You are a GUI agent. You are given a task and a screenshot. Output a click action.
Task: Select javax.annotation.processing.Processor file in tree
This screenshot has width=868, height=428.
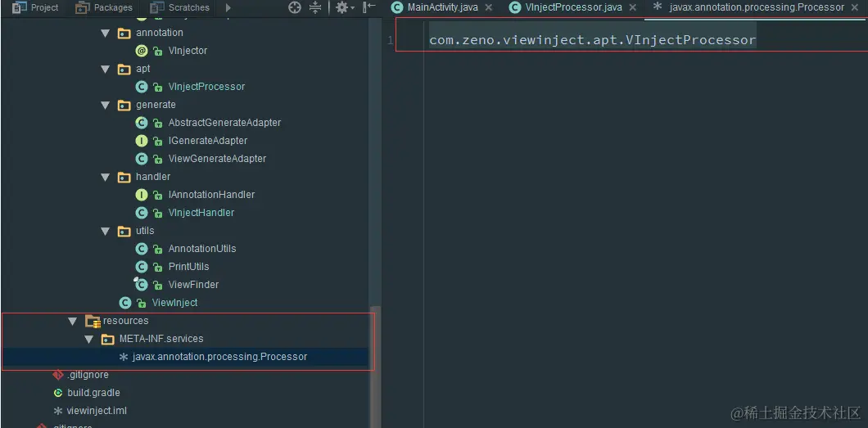tap(219, 357)
